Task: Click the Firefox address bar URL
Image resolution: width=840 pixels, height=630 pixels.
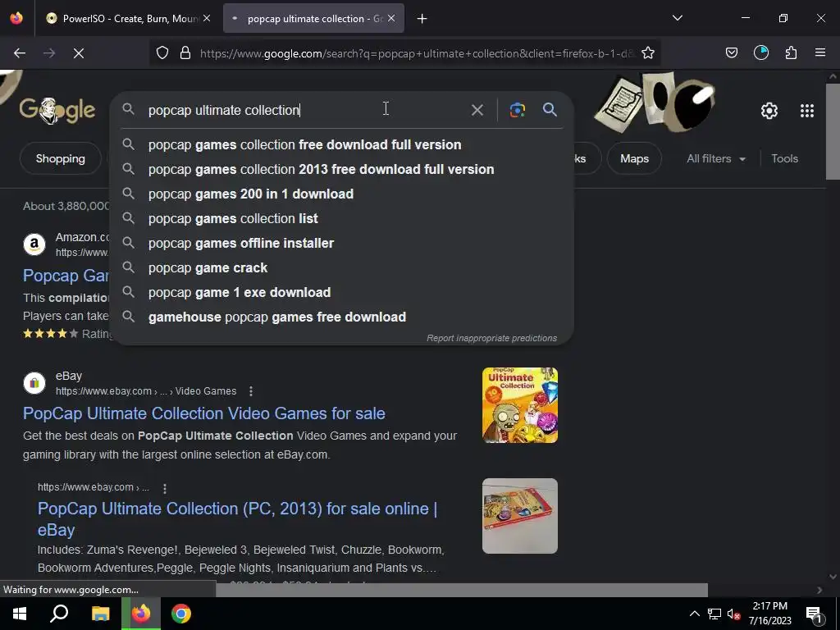Action: [x=417, y=53]
